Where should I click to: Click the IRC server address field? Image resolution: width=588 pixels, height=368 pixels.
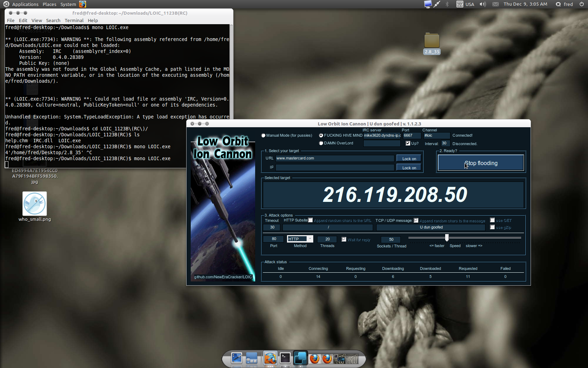point(382,135)
